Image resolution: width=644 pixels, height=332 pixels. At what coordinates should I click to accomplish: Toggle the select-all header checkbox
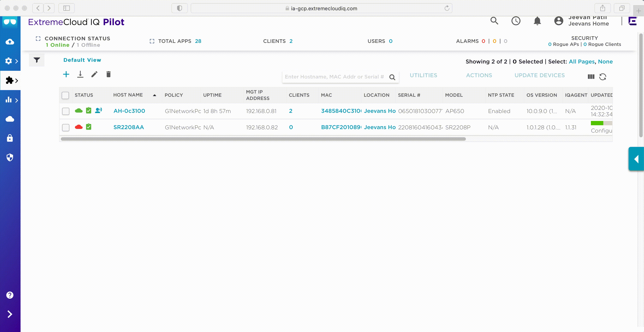pyautogui.click(x=65, y=95)
